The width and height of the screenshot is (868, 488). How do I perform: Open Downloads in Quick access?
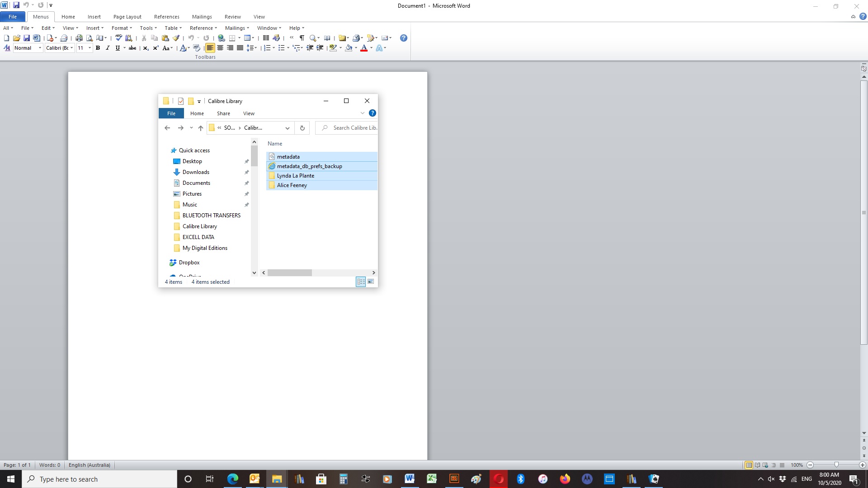[x=196, y=172]
